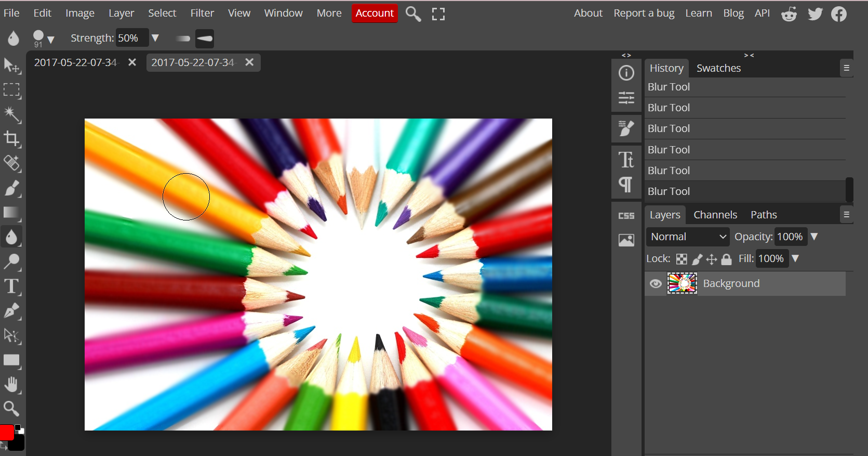Toggle lock all padlock icon

point(726,259)
